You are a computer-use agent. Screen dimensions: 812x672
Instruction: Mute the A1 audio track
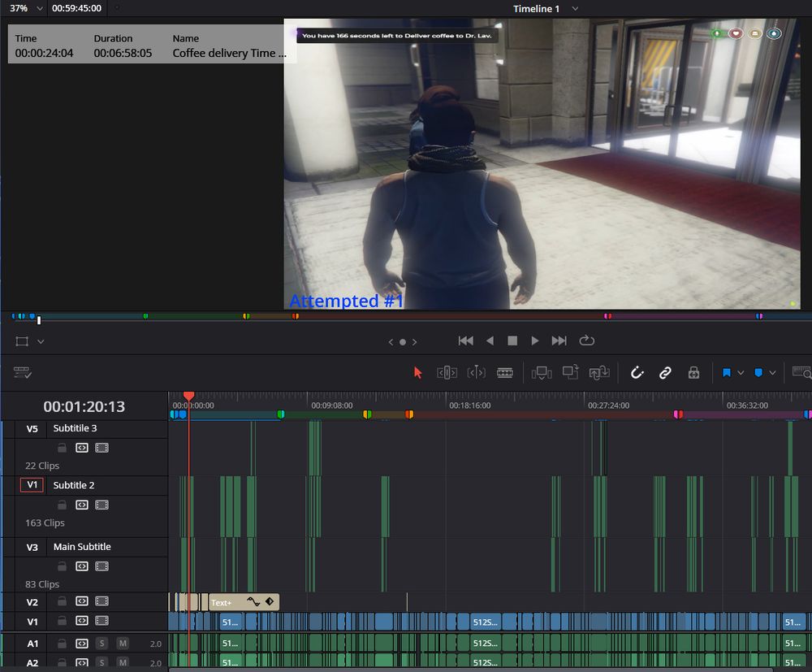tap(123, 644)
